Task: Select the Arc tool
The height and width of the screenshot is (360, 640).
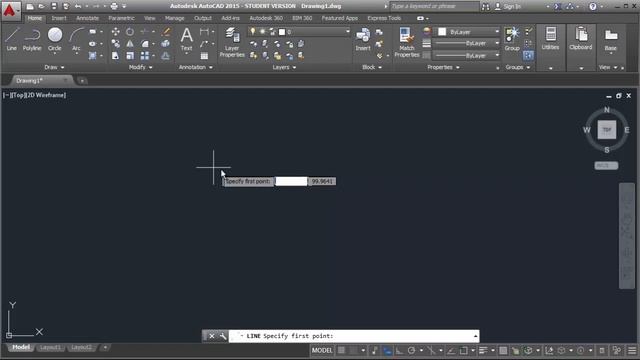Action: (x=76, y=39)
